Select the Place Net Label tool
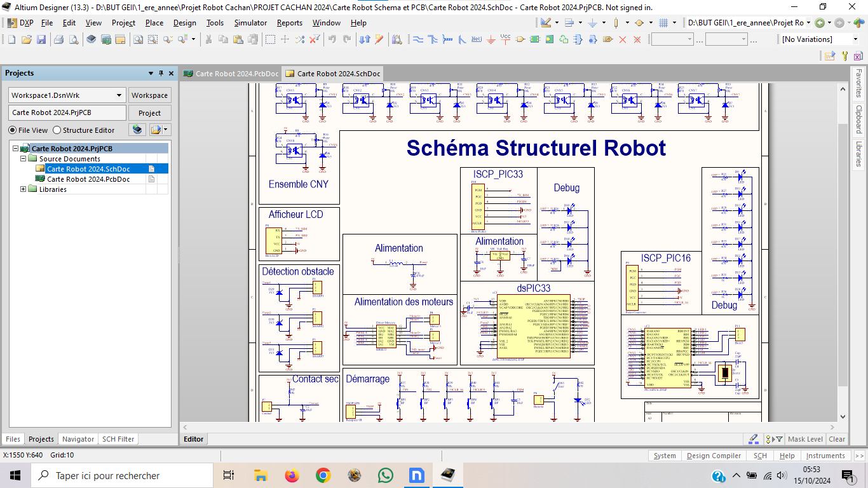 [476, 39]
